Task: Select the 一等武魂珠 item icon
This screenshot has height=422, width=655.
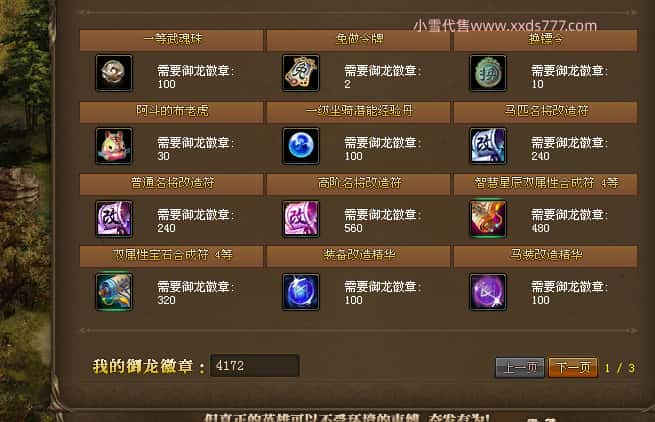Action: (x=114, y=73)
